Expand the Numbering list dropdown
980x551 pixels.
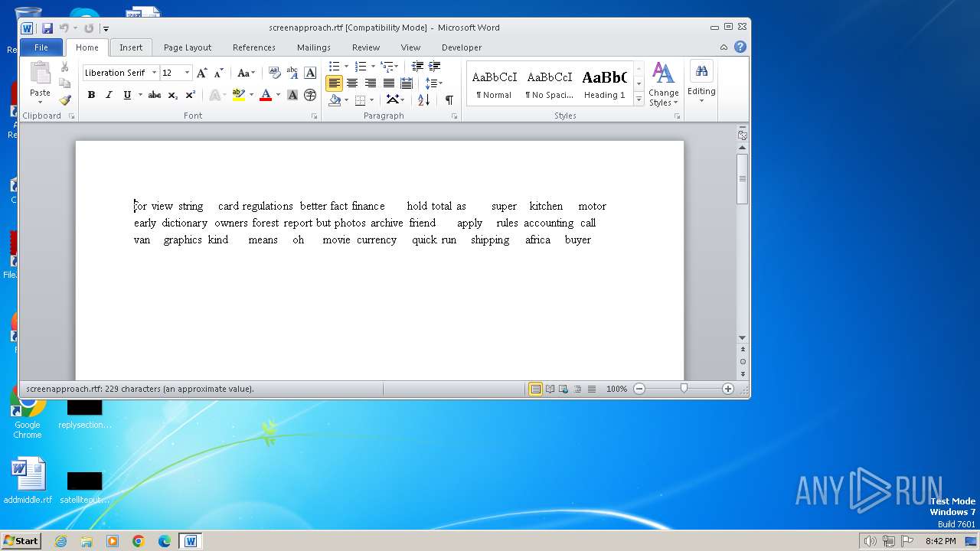(x=373, y=67)
